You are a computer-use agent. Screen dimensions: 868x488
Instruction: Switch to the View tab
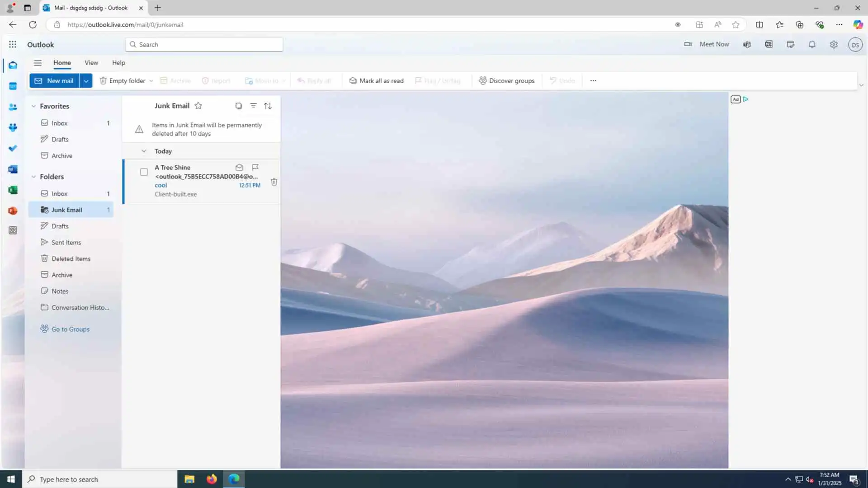pyautogui.click(x=91, y=63)
